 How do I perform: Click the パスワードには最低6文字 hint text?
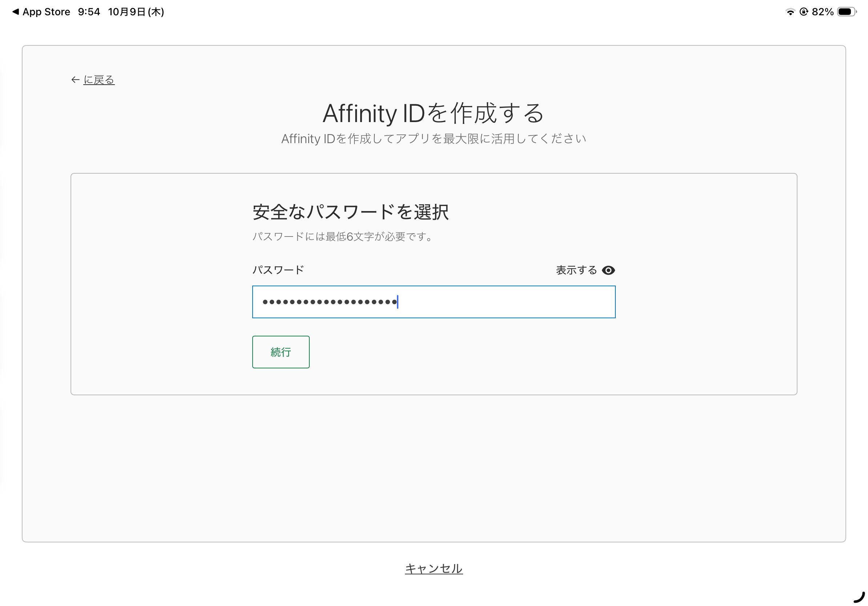[x=343, y=237]
